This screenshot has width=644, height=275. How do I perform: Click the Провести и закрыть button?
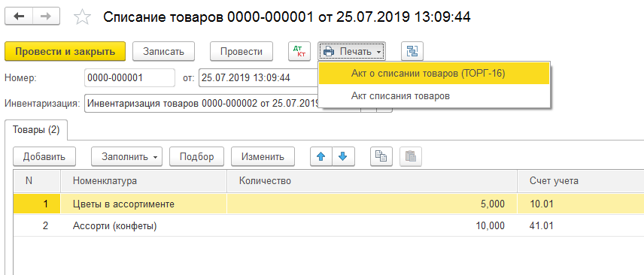tap(65, 52)
